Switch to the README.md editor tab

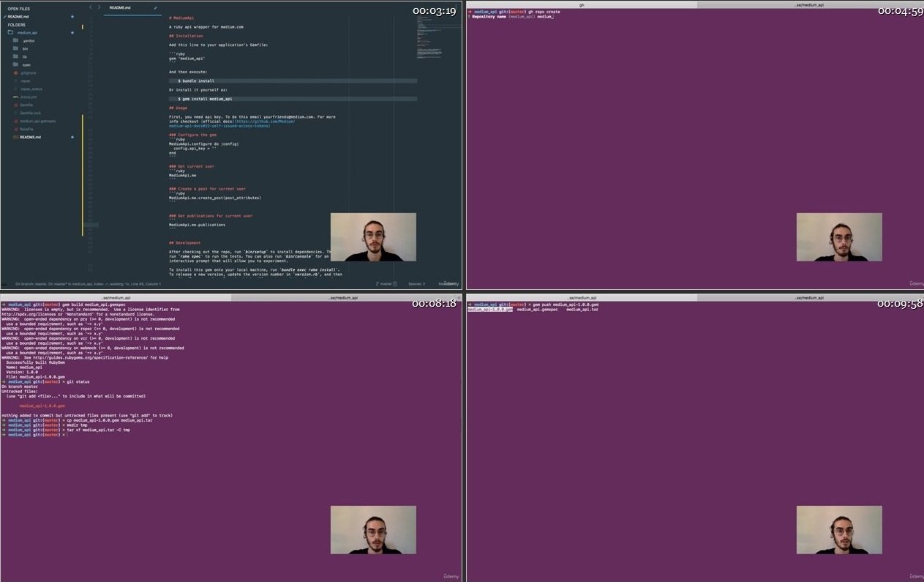pos(133,7)
